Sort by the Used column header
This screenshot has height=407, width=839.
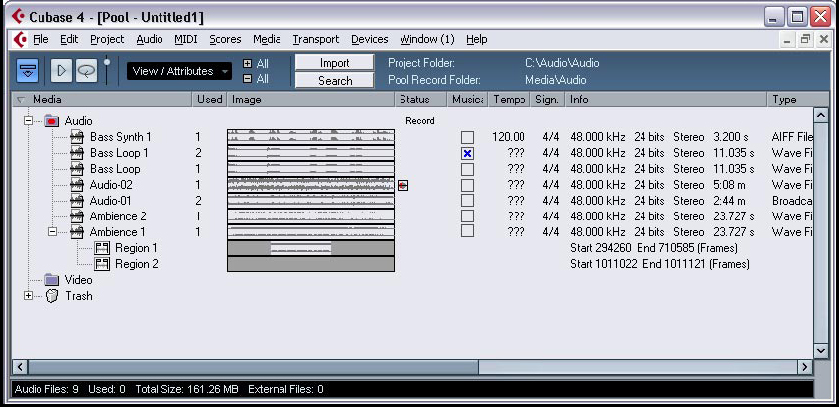210,99
